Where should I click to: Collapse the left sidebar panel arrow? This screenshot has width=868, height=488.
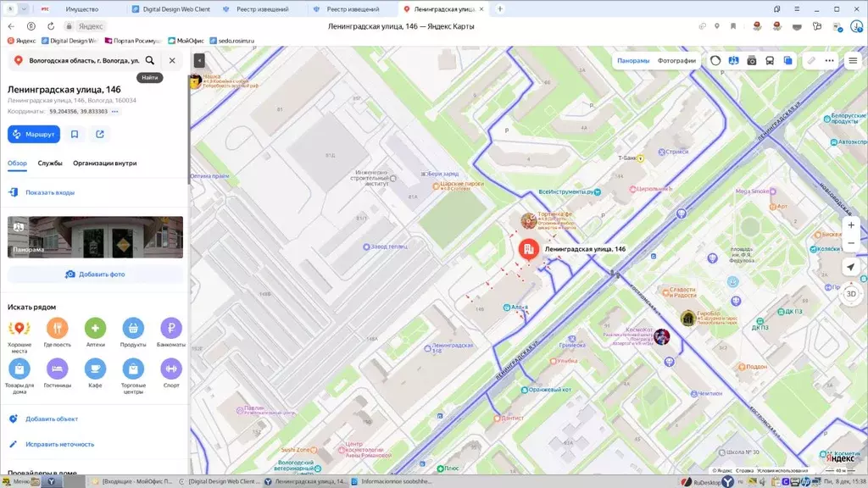199,61
